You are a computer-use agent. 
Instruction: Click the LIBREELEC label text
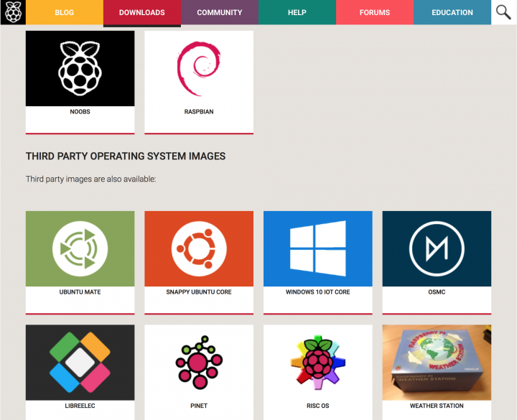pos(80,406)
